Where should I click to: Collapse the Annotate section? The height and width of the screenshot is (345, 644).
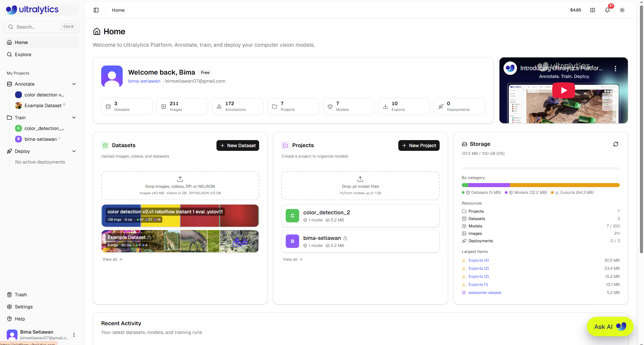click(x=74, y=84)
